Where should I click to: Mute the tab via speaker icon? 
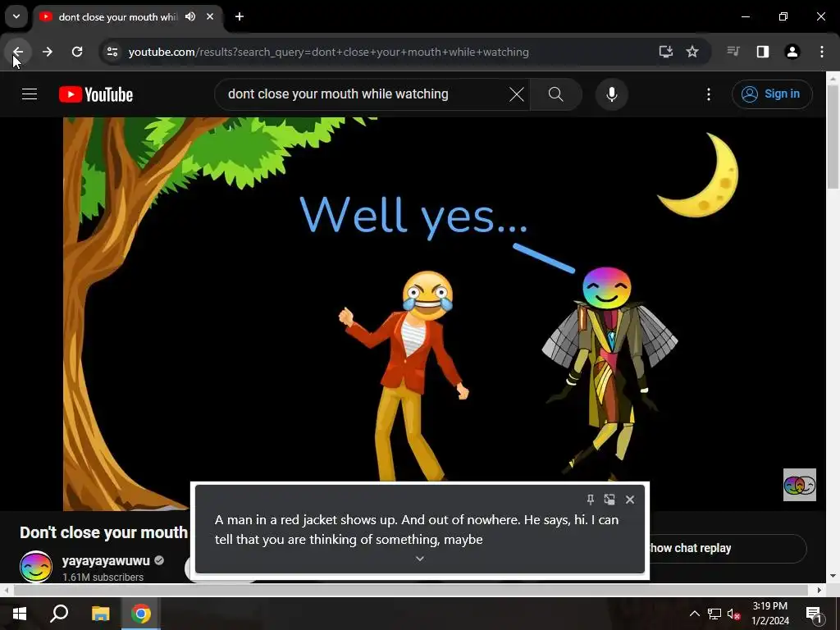coord(190,16)
